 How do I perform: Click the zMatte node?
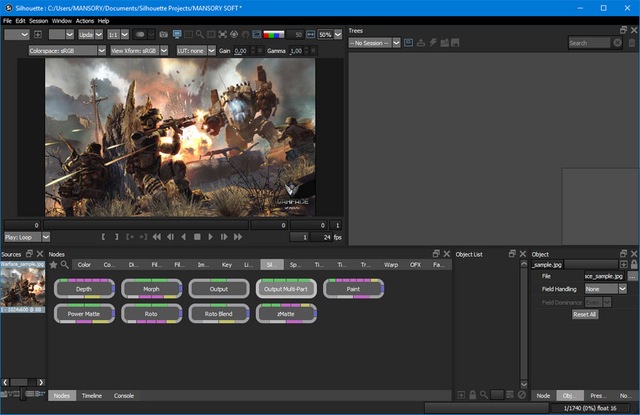(284, 313)
